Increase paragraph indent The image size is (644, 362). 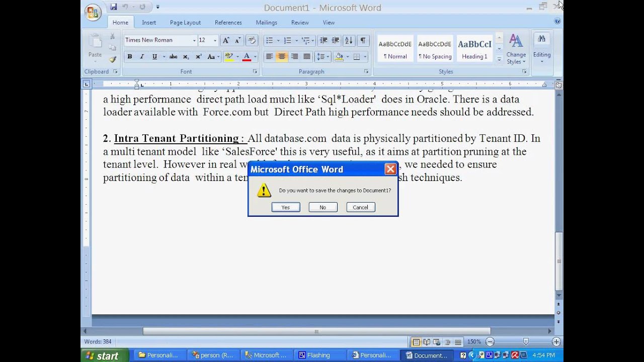(336, 41)
